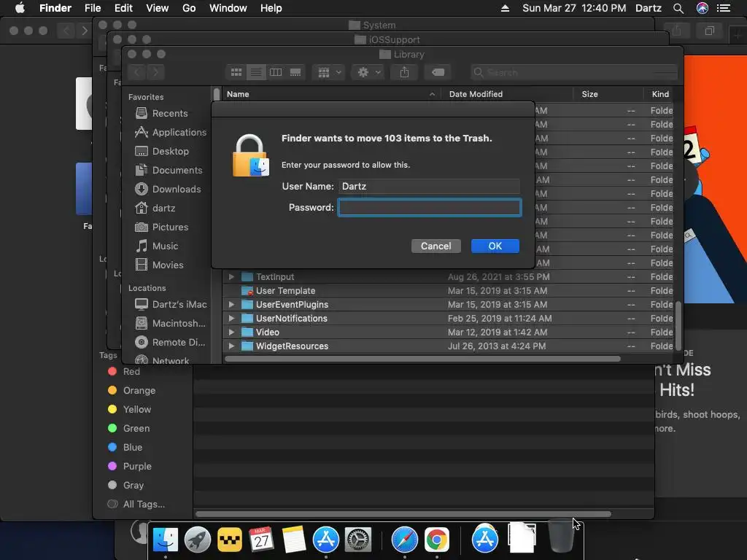The width and height of the screenshot is (747, 560).
Task: Open Pictures in the sidebar
Action: pos(161,227)
